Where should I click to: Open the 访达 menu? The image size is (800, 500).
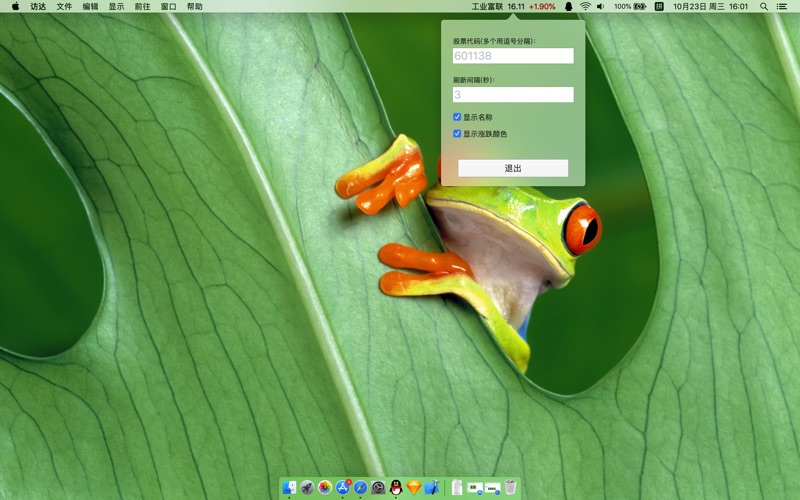click(x=38, y=6)
